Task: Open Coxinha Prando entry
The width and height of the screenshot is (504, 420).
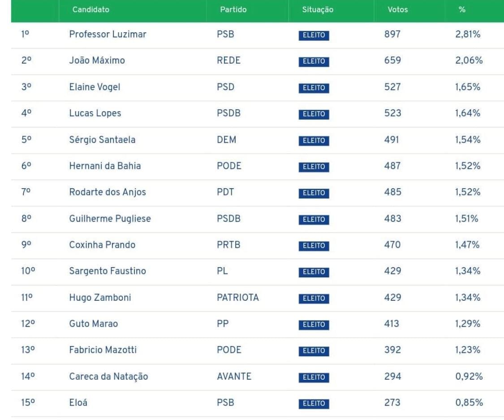Action: [102, 245]
